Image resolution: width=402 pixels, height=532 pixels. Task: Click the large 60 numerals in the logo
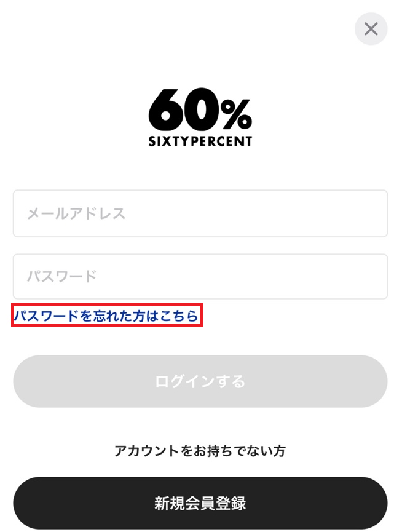click(184, 109)
